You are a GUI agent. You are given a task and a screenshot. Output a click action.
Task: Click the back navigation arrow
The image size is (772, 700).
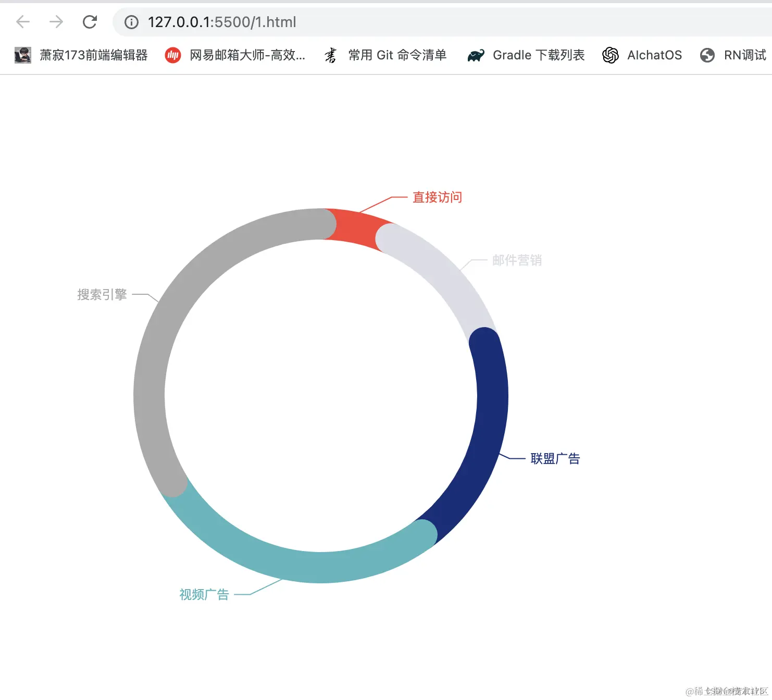22,22
